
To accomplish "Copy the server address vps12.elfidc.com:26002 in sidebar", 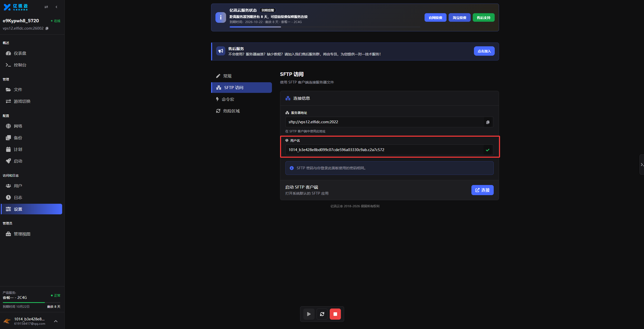I will [47, 28].
